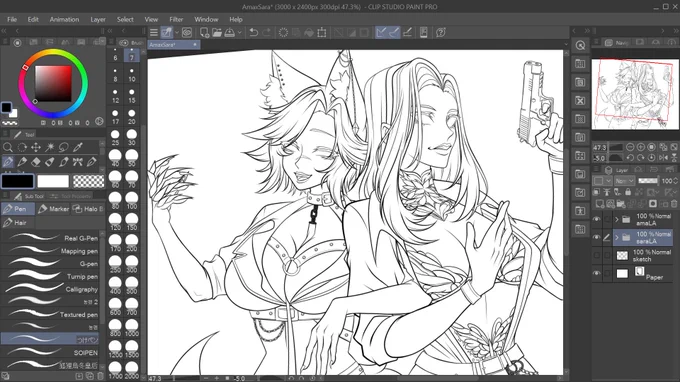Rotate canvas left in navigator

630,158
